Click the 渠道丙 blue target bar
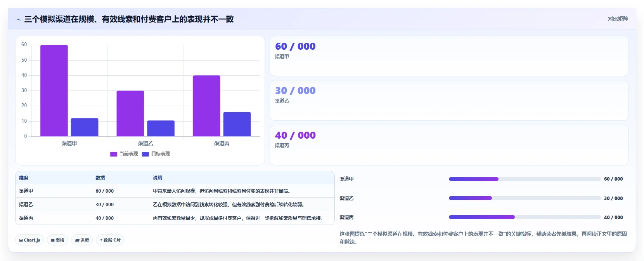 pos(237,124)
